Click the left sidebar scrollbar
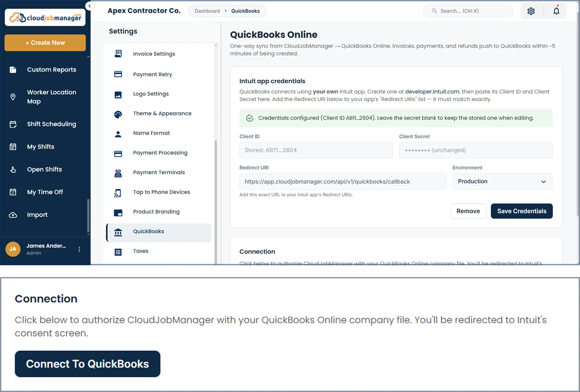The image size is (580, 392). [x=88, y=216]
